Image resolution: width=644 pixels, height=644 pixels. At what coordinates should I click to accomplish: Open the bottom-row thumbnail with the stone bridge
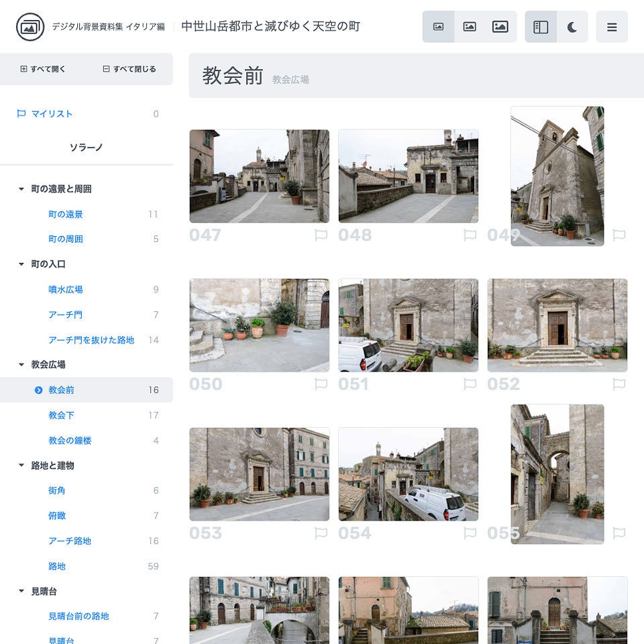pyautogui.click(x=259, y=610)
